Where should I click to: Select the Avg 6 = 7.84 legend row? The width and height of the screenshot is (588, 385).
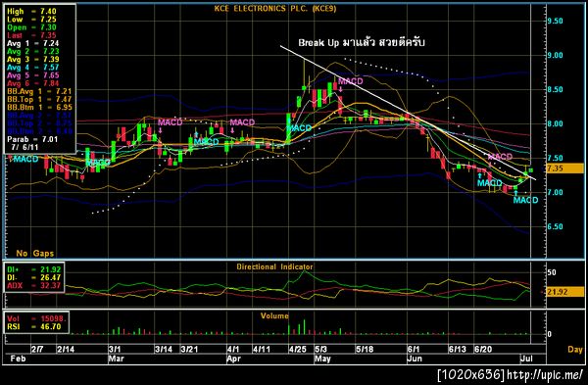pos(33,83)
